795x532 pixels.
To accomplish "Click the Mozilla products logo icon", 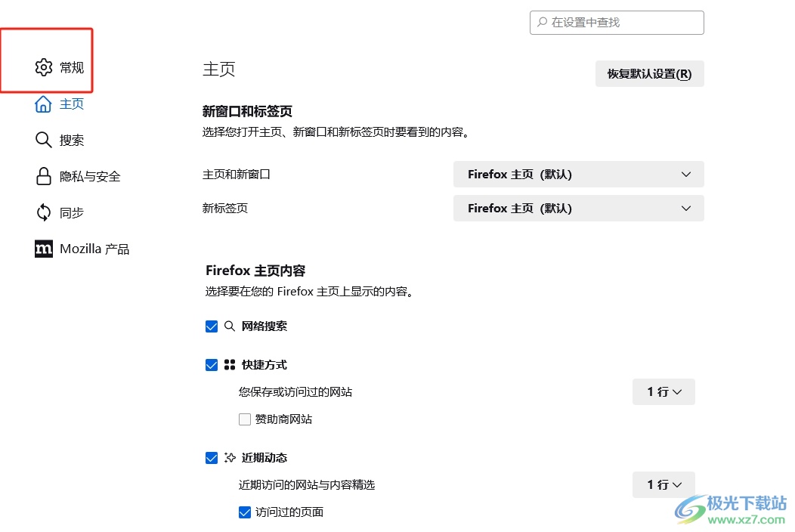I will [x=44, y=249].
